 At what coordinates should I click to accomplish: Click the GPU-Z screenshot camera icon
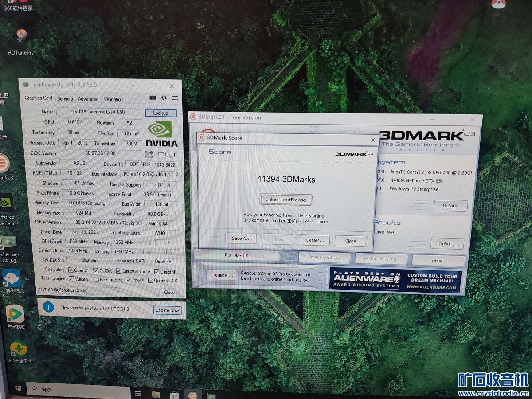pyautogui.click(x=153, y=98)
